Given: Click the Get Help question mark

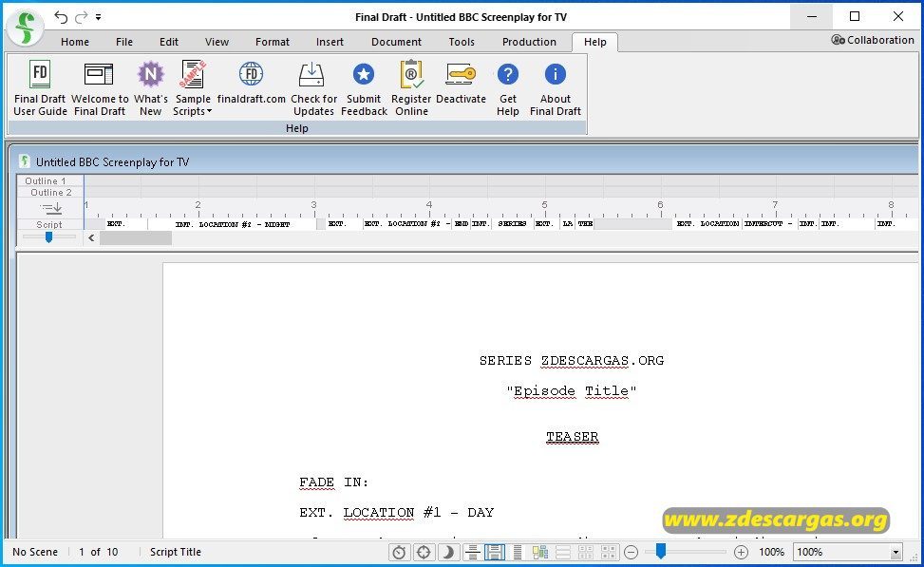Looking at the screenshot, I should (507, 75).
